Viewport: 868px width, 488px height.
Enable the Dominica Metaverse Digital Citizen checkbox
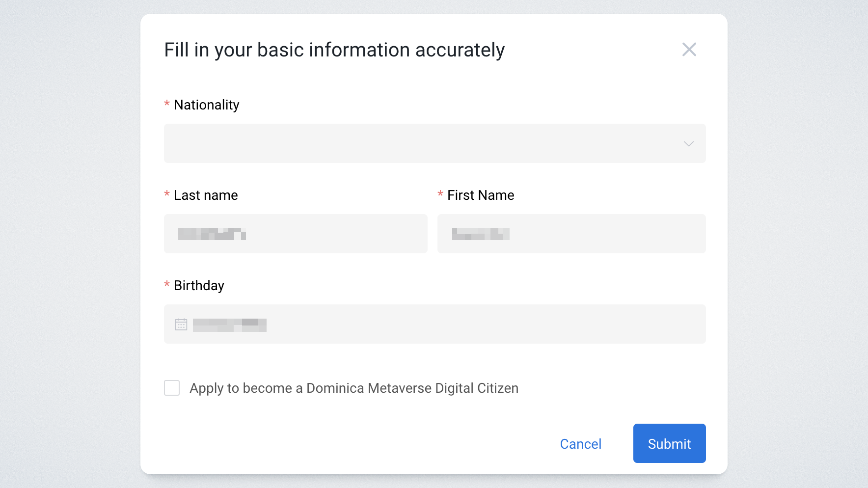click(x=172, y=388)
